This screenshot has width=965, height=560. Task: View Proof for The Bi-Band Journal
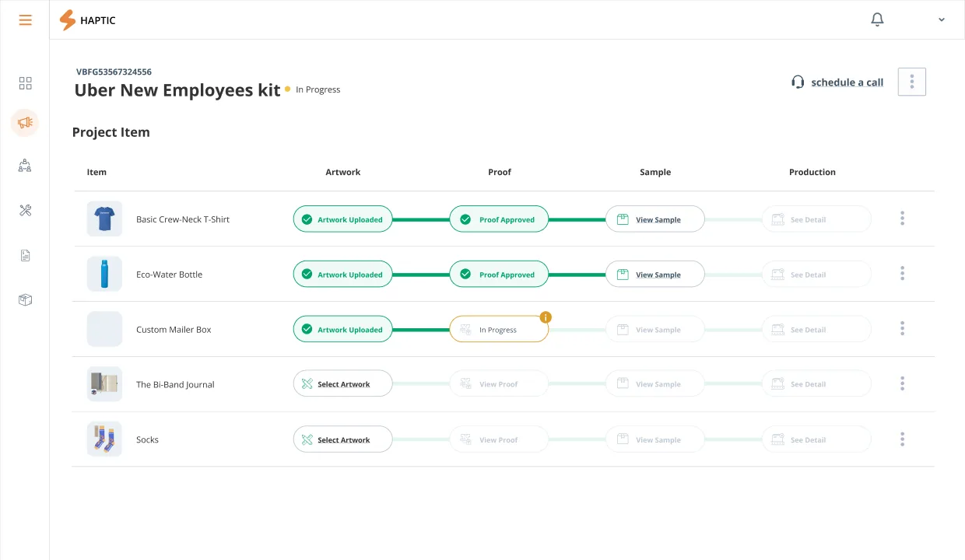pyautogui.click(x=499, y=383)
